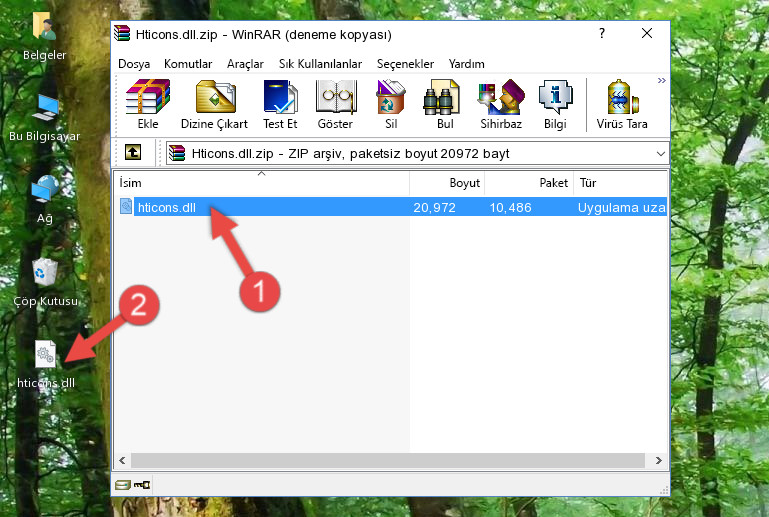This screenshot has width=769, height=517.
Task: Select the Çöp Kutusu recycle bin icon
Action: 45,281
